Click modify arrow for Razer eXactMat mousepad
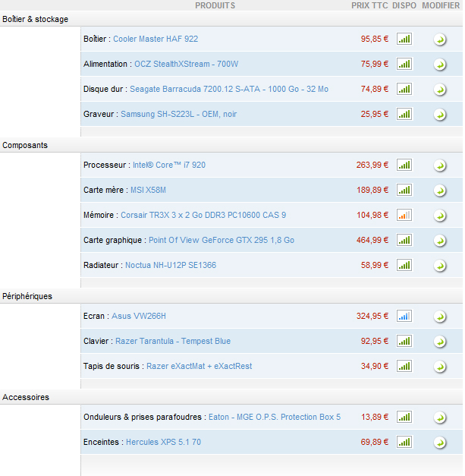Viewport: 465px width, 476px height. click(440, 367)
